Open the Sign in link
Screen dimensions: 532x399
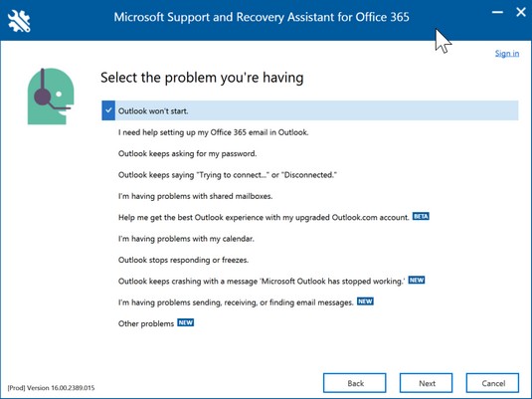click(507, 54)
